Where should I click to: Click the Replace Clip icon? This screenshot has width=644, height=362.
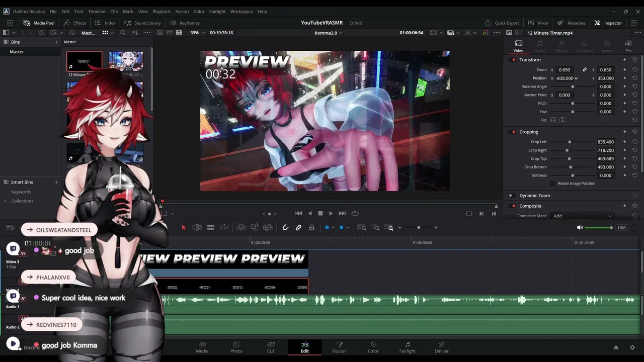pyautogui.click(x=268, y=228)
